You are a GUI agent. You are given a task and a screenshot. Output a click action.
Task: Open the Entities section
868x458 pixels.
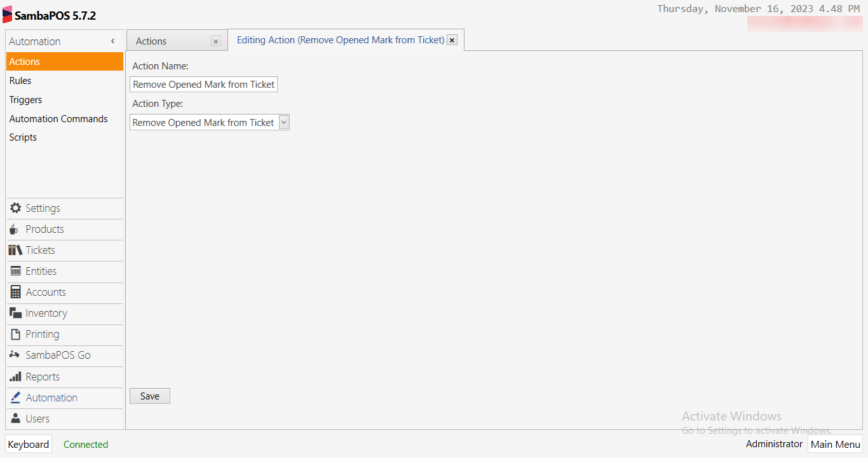click(42, 271)
